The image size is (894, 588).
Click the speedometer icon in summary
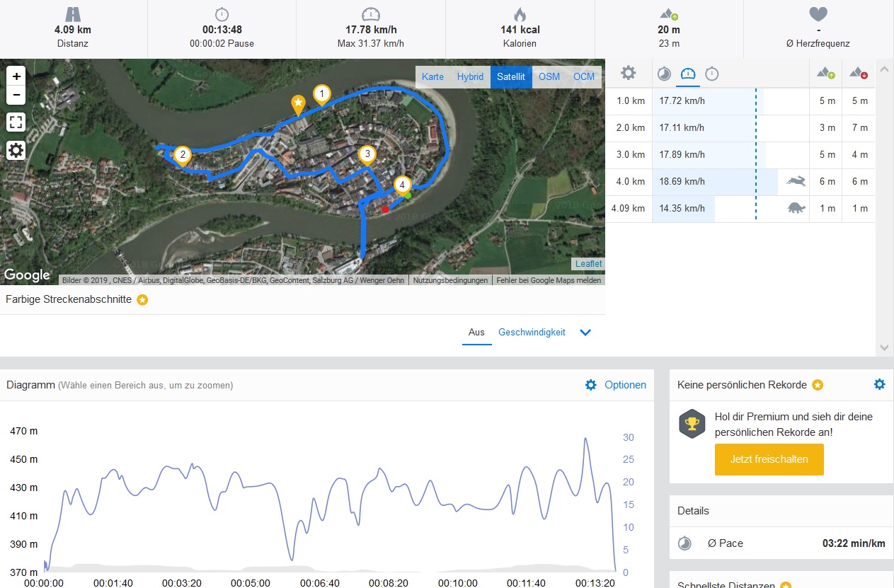pyautogui.click(x=371, y=14)
